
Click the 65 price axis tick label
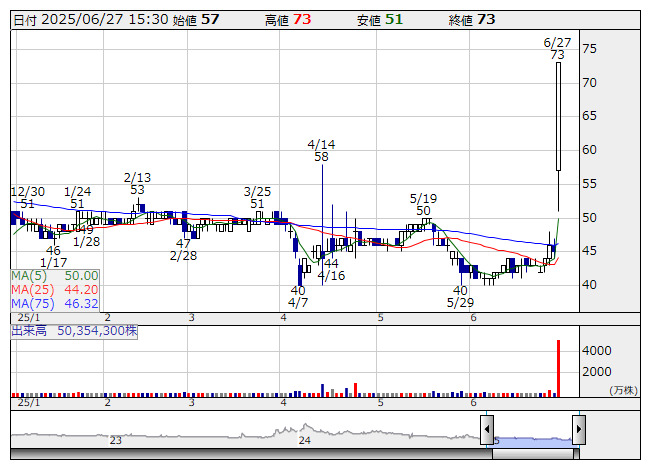tap(589, 116)
